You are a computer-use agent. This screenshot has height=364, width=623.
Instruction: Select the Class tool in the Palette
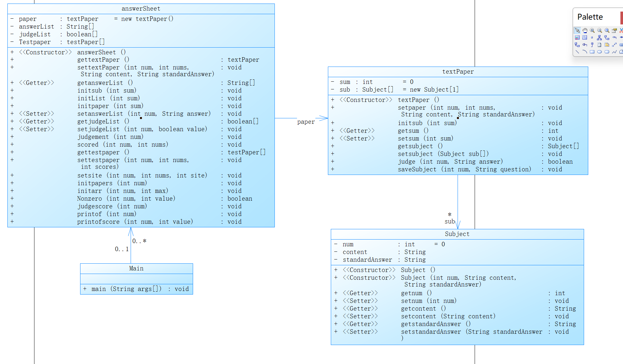coord(577,37)
